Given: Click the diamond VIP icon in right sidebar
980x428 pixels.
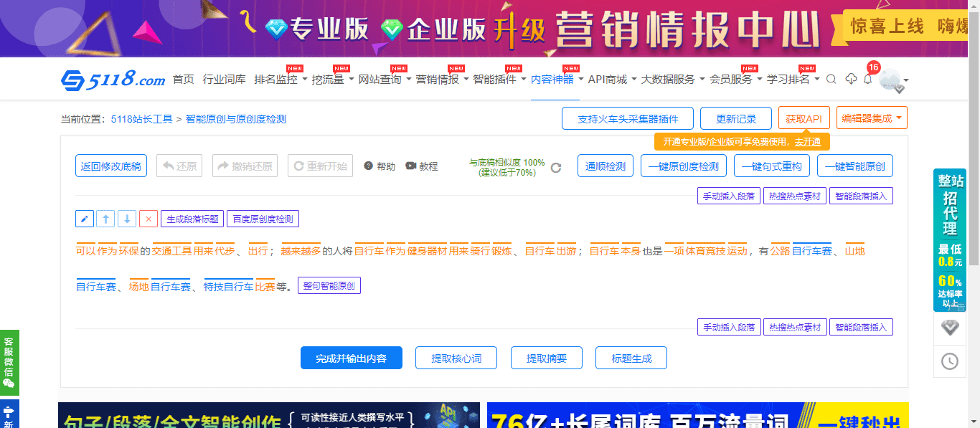Looking at the screenshot, I should tap(950, 328).
